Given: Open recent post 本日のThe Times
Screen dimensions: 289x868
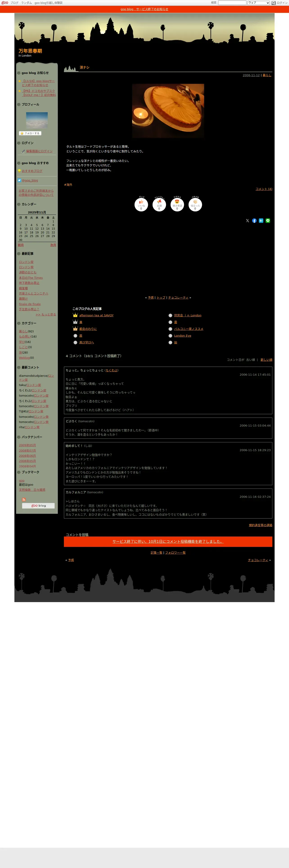Looking at the screenshot, I should (x=31, y=278).
